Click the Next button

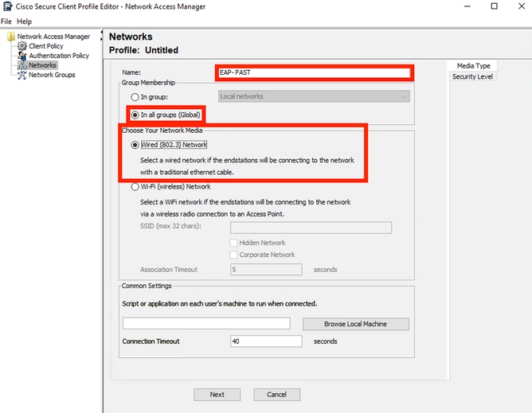pos(217,395)
